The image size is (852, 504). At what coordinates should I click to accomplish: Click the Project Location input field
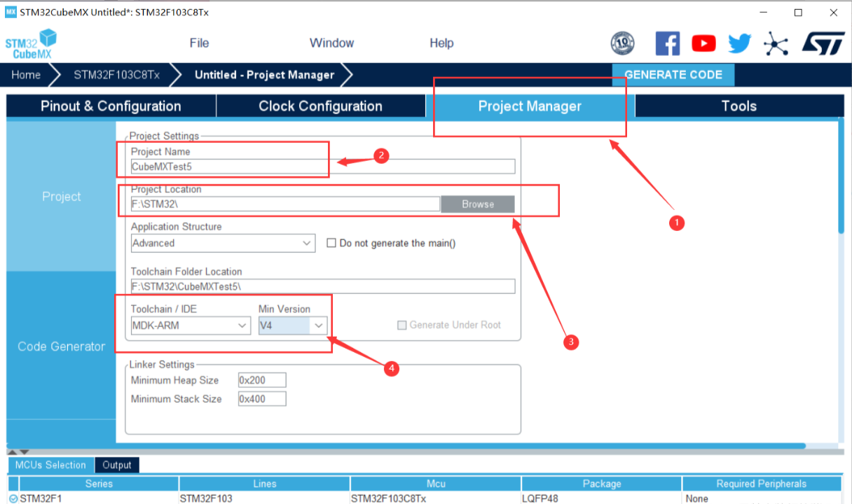(285, 204)
